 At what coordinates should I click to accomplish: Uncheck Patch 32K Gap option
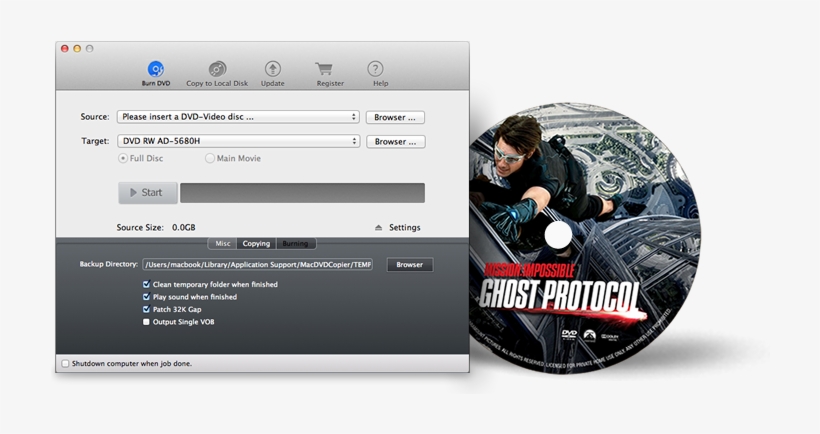(146, 309)
